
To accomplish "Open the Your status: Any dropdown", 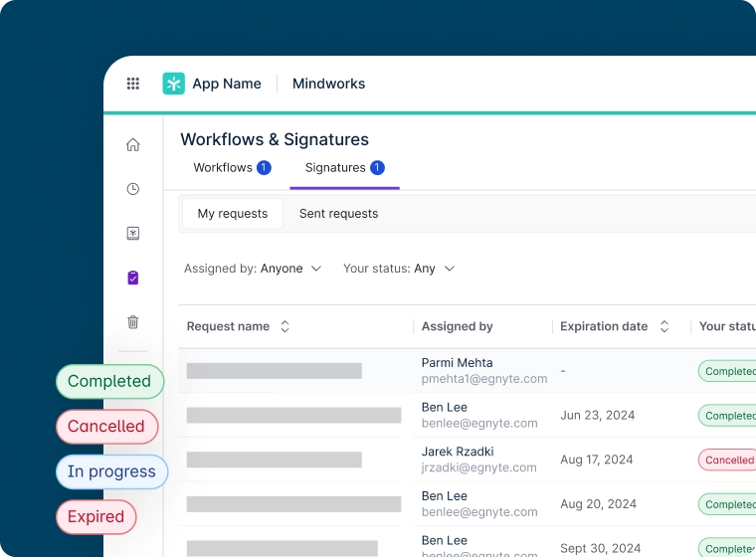I will [398, 269].
